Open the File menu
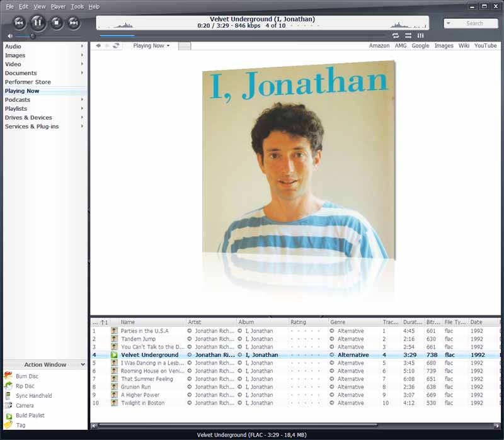This screenshot has width=504, height=440. 9,6
